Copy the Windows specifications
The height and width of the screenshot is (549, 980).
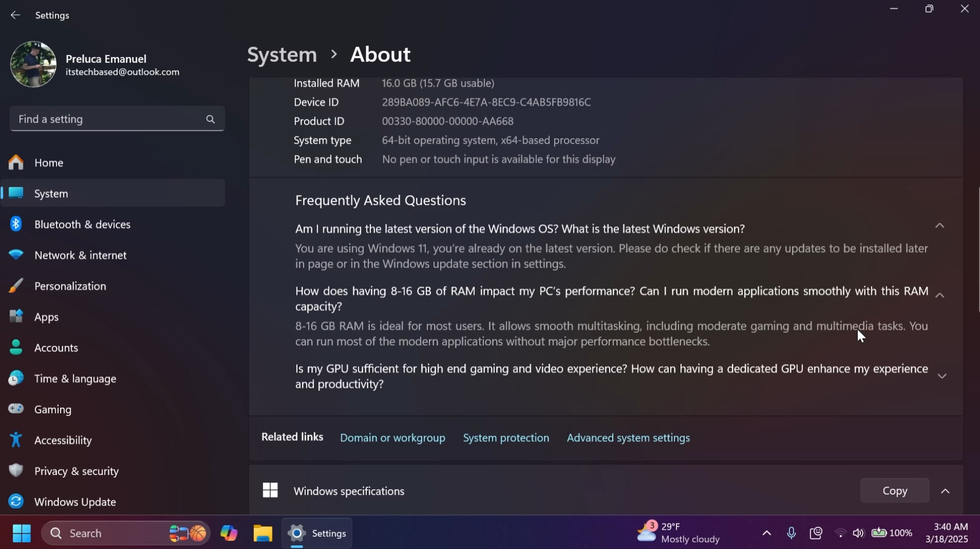[x=894, y=490]
